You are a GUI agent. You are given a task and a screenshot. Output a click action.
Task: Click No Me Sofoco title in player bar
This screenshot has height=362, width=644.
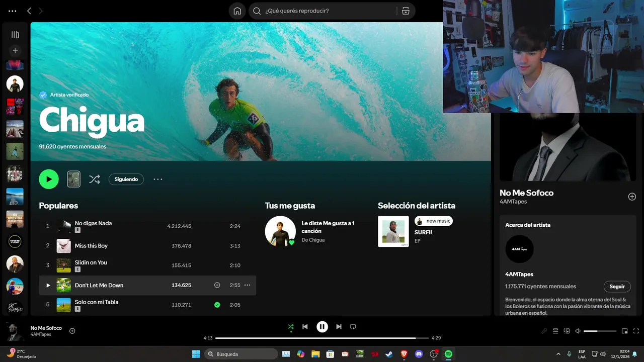pyautogui.click(x=46, y=328)
